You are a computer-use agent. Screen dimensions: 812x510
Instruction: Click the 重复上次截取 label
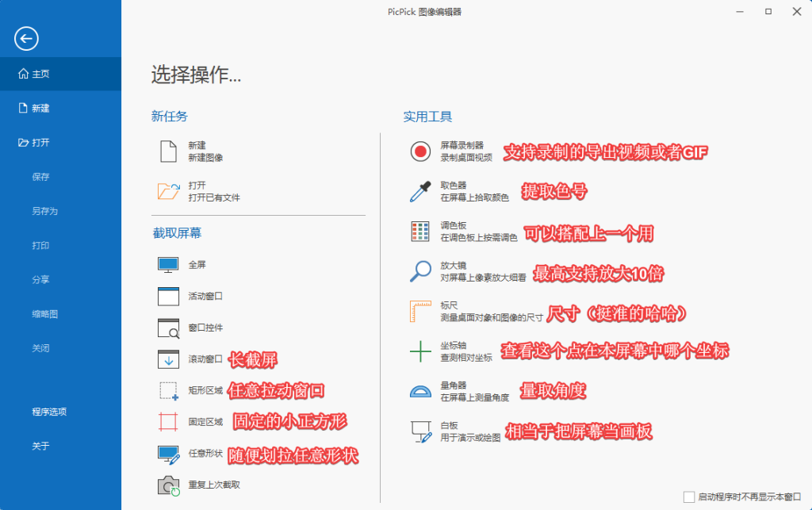click(x=214, y=485)
